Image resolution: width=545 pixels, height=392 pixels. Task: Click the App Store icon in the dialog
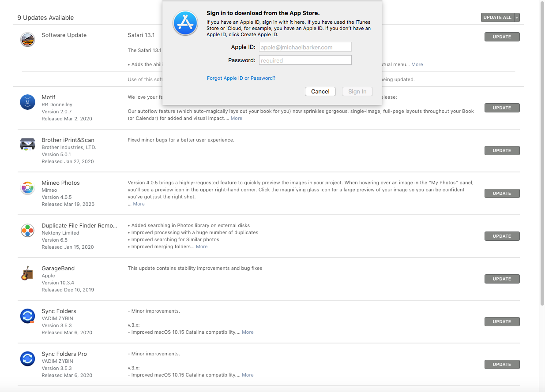pos(185,23)
